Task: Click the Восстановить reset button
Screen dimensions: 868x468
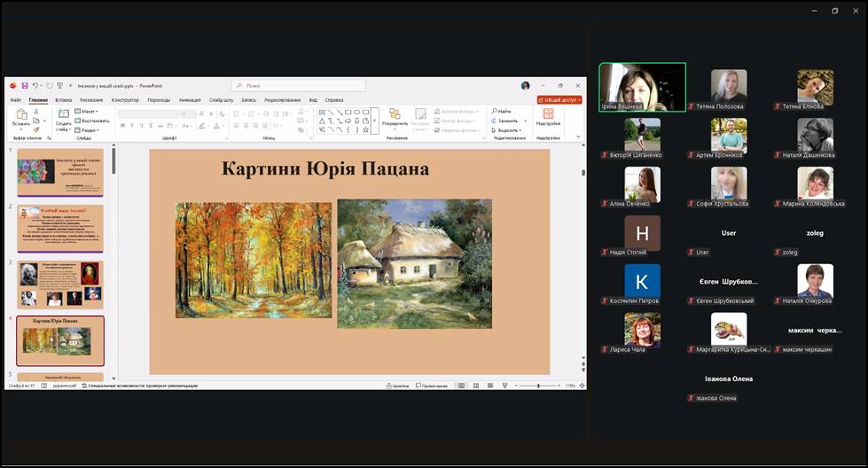Action: tap(93, 121)
